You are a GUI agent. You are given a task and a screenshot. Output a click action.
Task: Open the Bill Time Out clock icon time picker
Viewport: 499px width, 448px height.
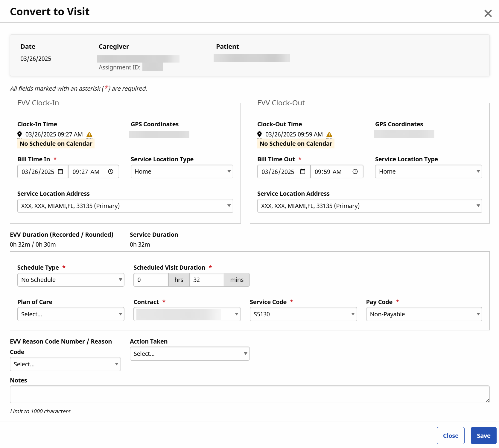tap(355, 171)
